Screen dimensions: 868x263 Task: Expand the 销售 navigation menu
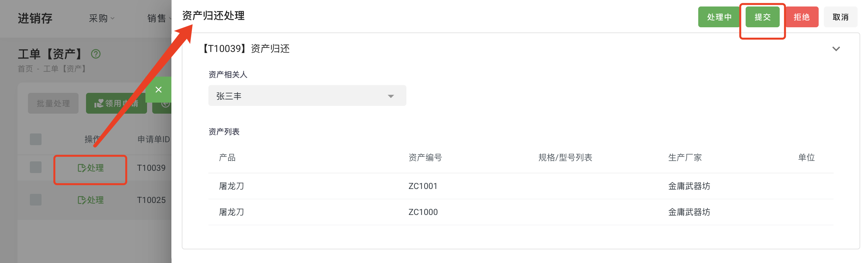click(158, 18)
